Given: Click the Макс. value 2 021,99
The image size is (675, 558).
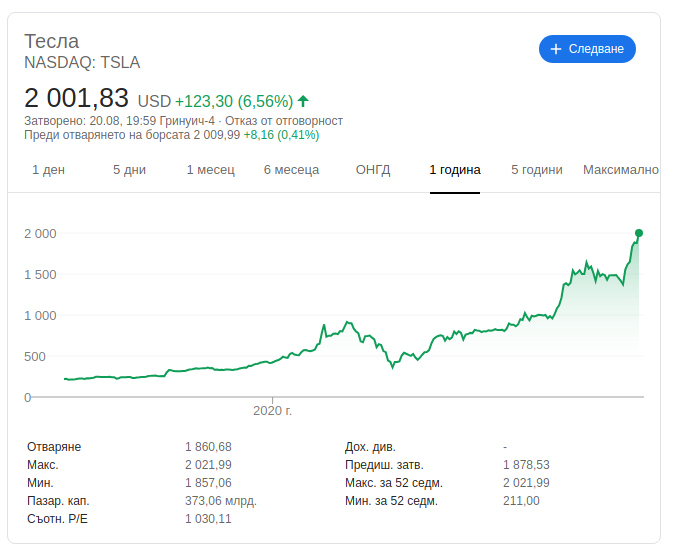Looking at the screenshot, I should tap(208, 465).
